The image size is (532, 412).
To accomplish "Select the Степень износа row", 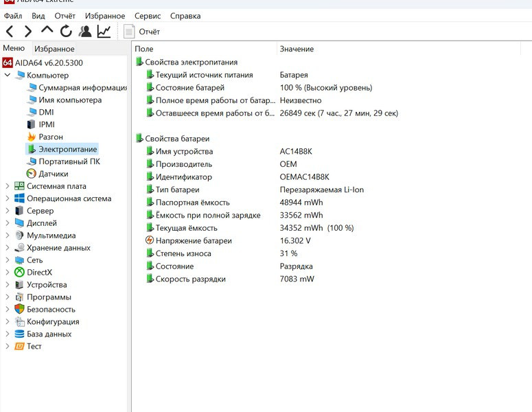I will (x=183, y=253).
